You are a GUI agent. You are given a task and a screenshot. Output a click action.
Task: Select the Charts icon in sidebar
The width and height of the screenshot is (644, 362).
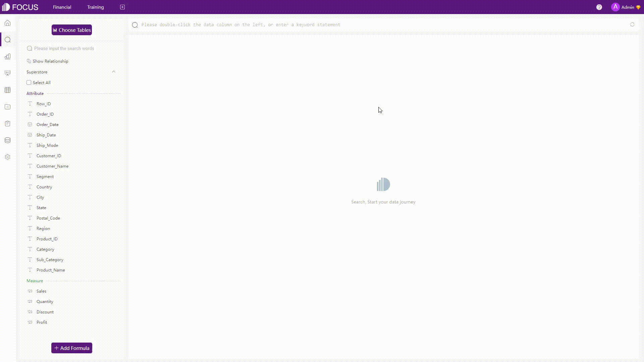(7, 56)
